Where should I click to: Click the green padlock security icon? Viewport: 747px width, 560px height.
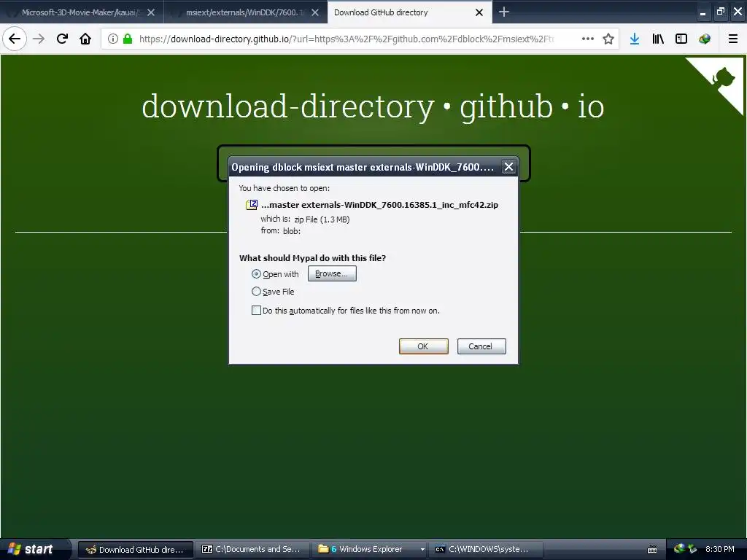(127, 39)
